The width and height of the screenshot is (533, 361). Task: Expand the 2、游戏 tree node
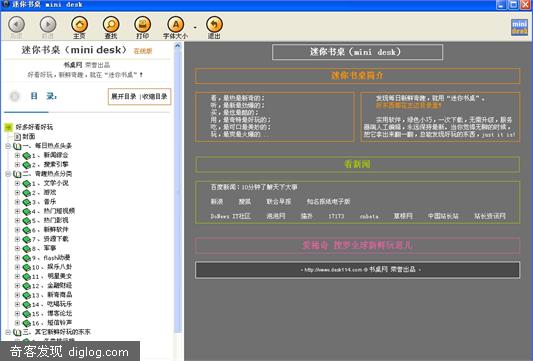click(17, 193)
